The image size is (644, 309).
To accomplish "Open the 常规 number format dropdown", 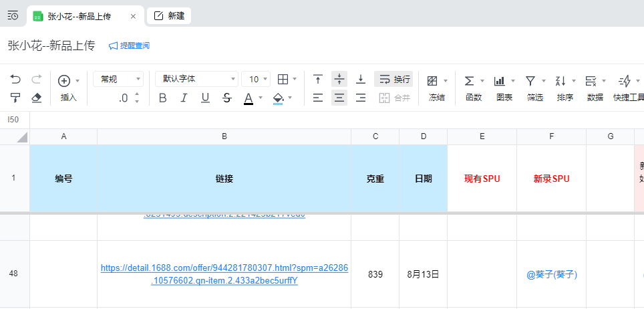I will tap(118, 79).
